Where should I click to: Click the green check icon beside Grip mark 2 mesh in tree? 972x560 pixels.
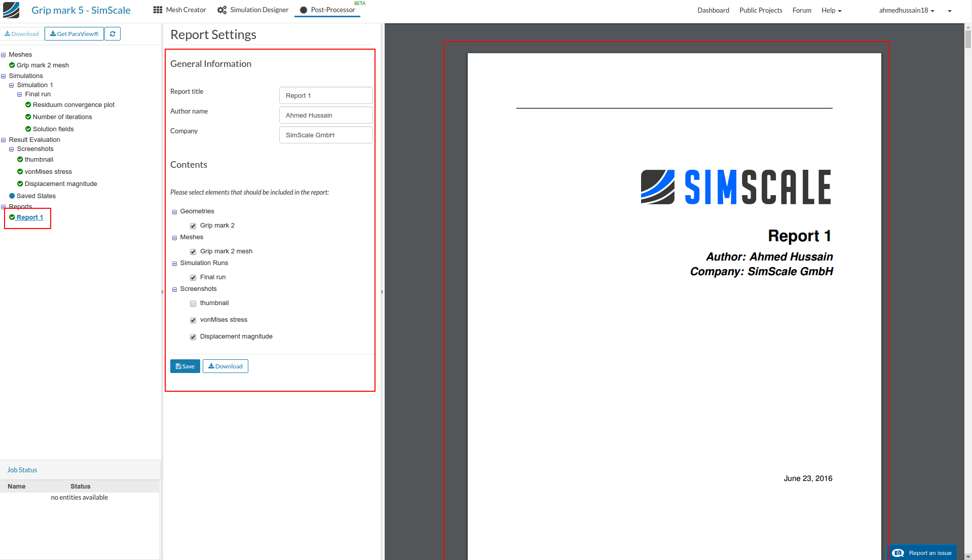12,65
